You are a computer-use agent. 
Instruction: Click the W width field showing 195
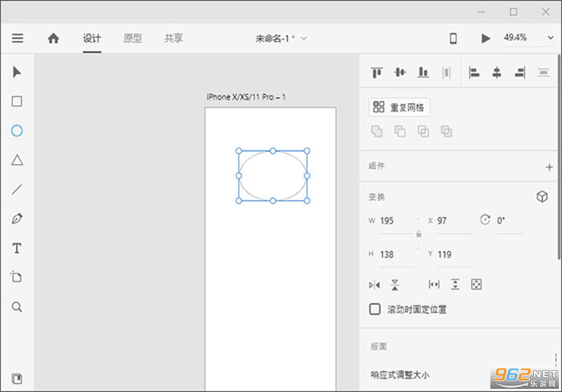(396, 221)
